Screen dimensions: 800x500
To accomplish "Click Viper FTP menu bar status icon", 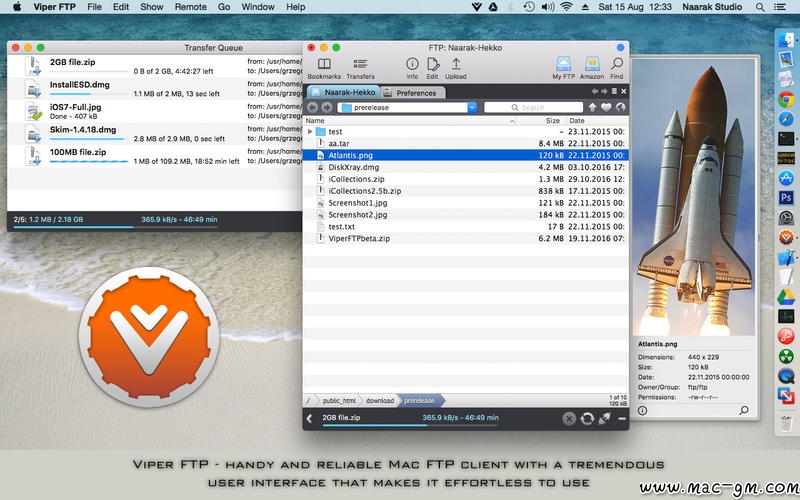I will click(x=477, y=7).
